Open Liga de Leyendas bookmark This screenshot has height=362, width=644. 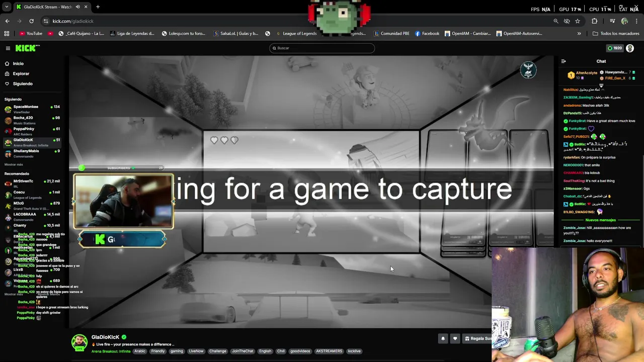coord(132,34)
